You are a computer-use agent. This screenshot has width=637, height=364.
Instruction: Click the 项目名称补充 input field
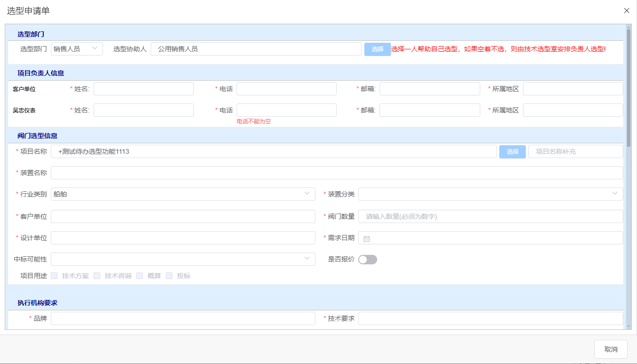[575, 152]
